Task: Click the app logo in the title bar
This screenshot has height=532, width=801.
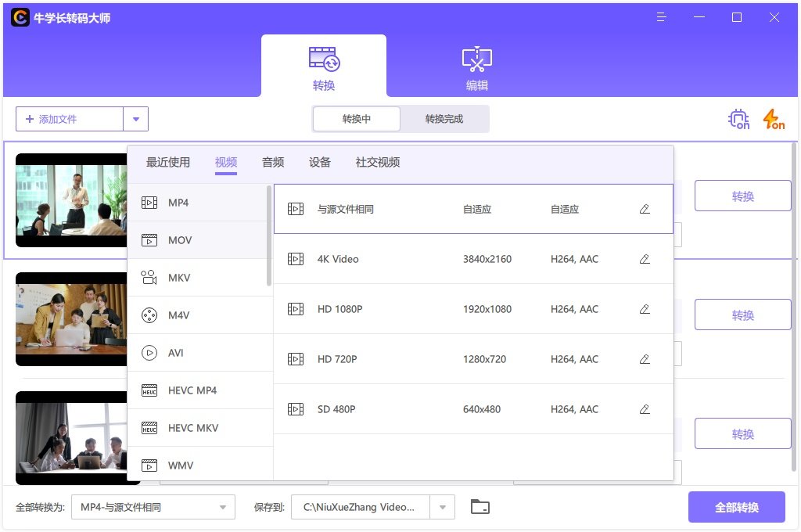Action: pos(20,16)
